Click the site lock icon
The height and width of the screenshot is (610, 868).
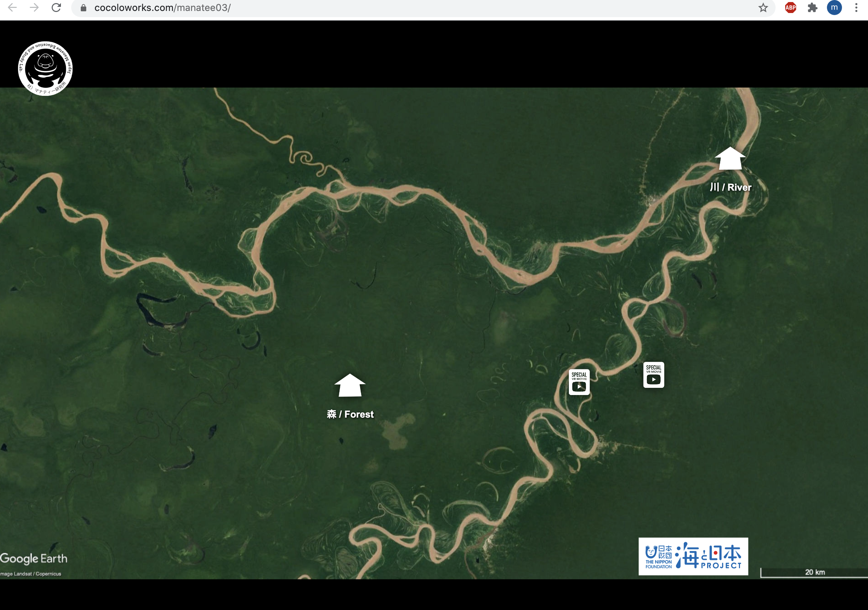84,8
